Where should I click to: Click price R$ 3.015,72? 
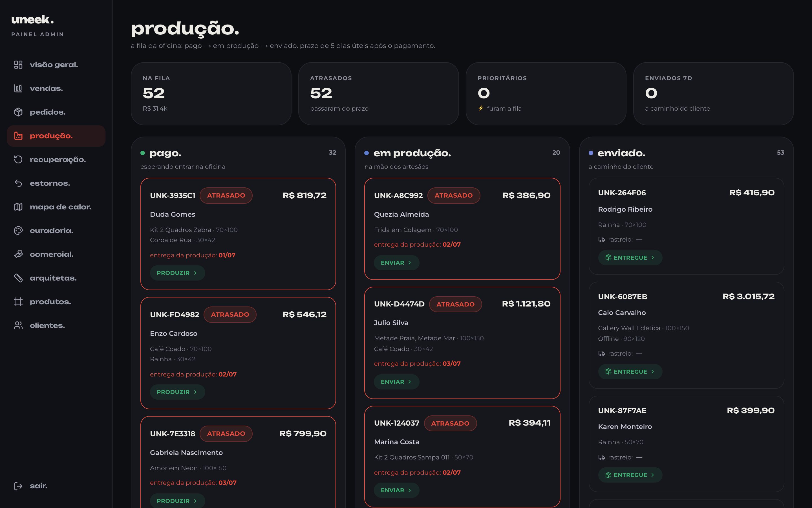[748, 296]
